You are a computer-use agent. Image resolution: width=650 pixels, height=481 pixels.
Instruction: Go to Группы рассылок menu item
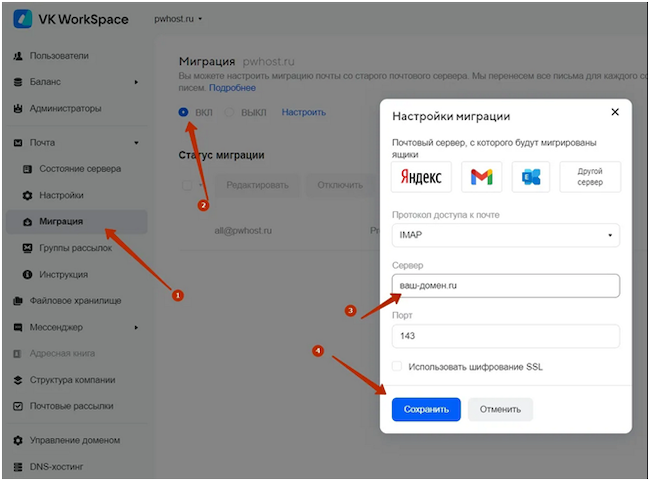click(74, 248)
